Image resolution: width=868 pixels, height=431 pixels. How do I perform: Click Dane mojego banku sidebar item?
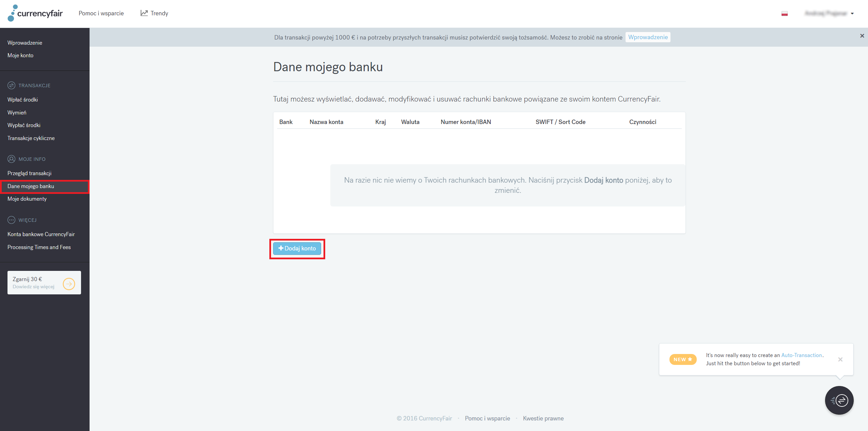[30, 186]
